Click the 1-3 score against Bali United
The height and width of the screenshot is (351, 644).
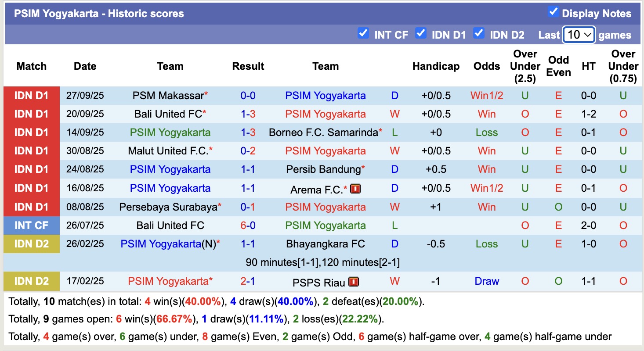(248, 114)
